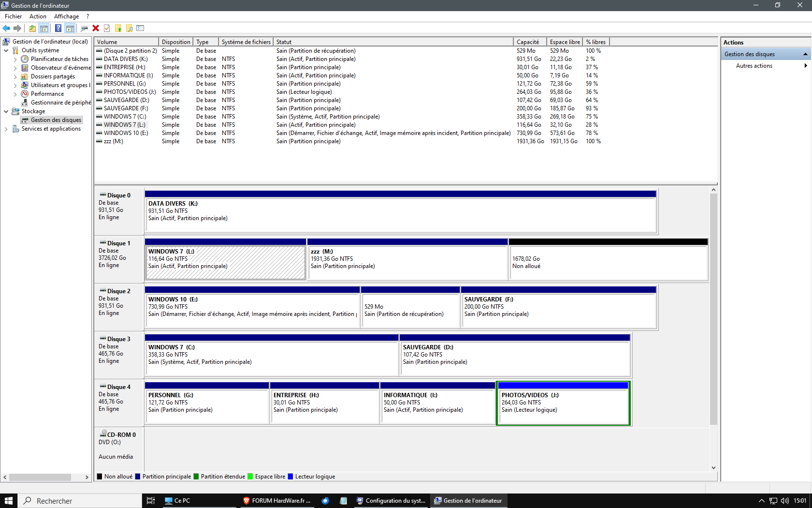The height and width of the screenshot is (508, 812).
Task: Click the Non alloué black legend swatch
Action: point(100,477)
